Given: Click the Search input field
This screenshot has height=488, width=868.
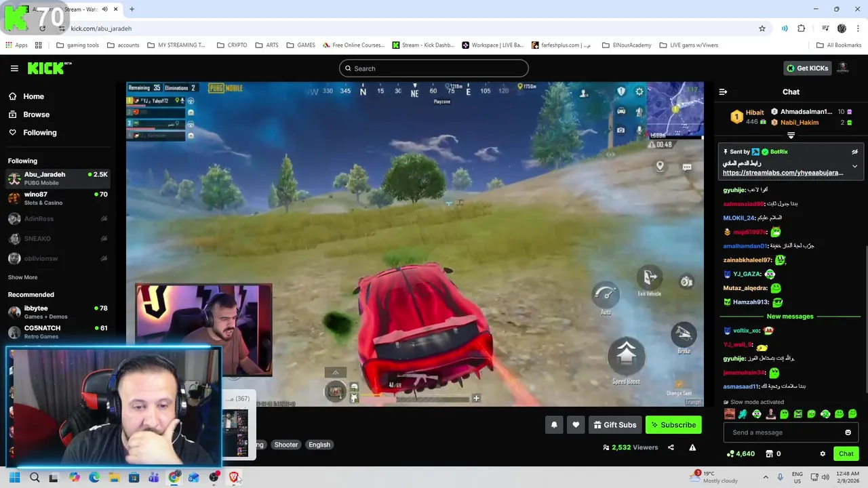Looking at the screenshot, I should coord(434,68).
